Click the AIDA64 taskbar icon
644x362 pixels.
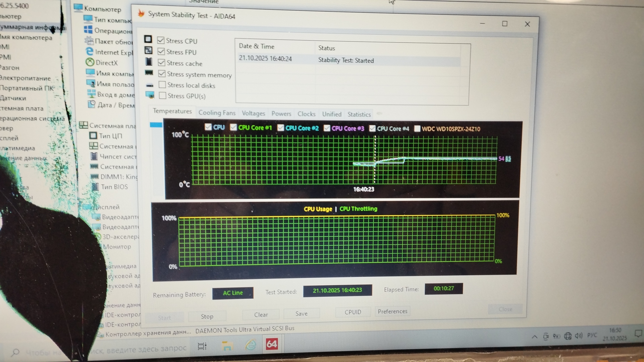(x=272, y=344)
